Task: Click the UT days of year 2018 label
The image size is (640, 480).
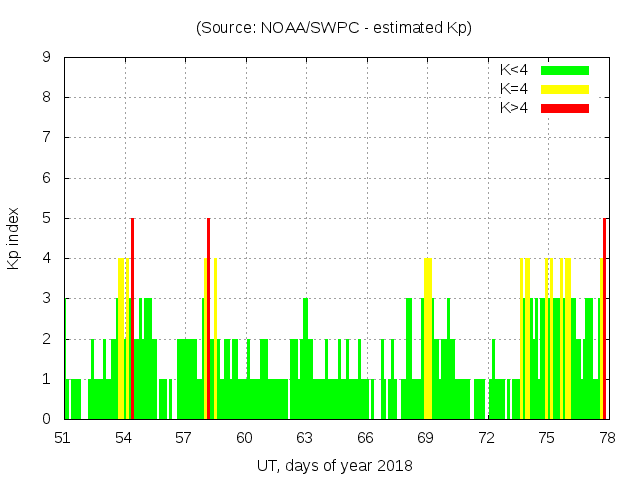Action: (x=334, y=465)
